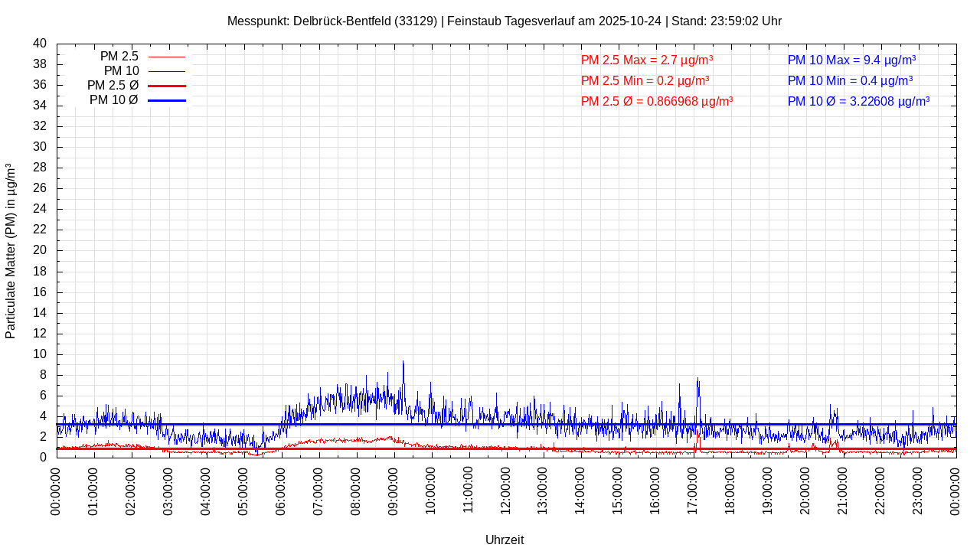Select the red PM 2.5 Ø average readout
980x551 pixels.
click(657, 101)
